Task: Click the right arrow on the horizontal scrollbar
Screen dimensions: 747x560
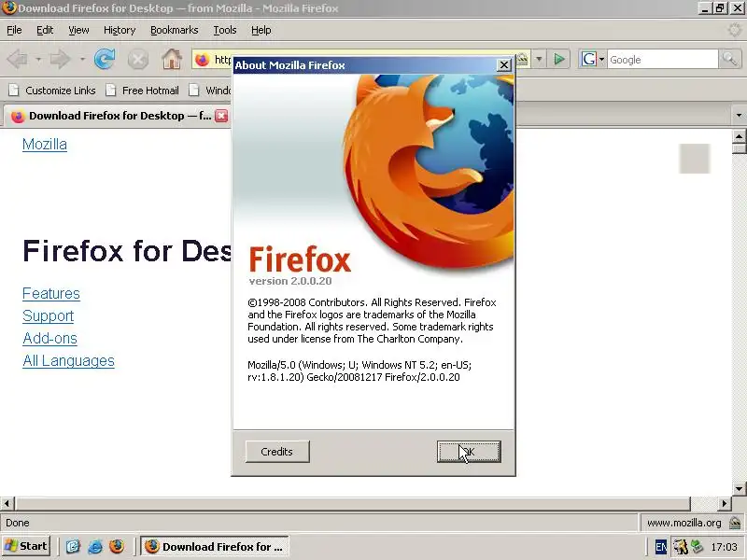Action: [x=725, y=503]
